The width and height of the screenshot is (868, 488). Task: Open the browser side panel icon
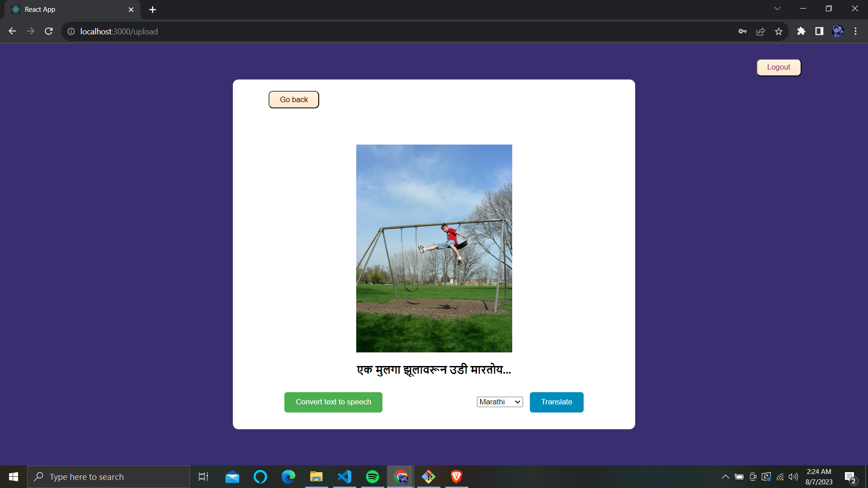(x=819, y=31)
